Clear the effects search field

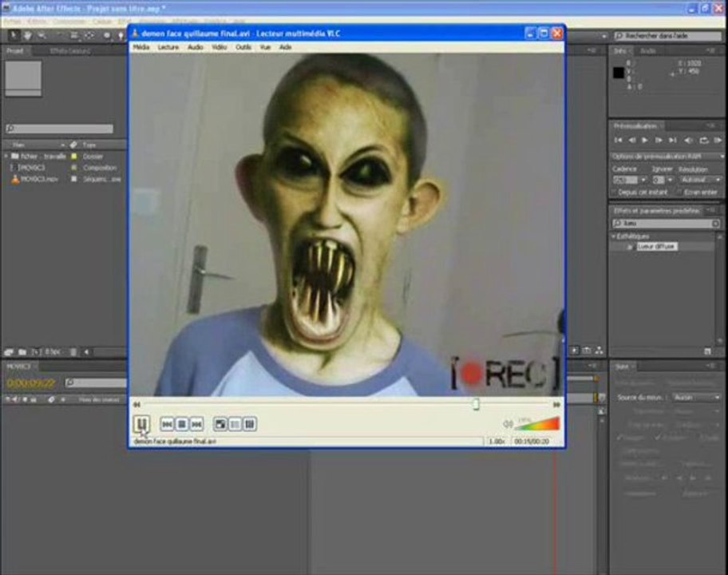click(716, 224)
